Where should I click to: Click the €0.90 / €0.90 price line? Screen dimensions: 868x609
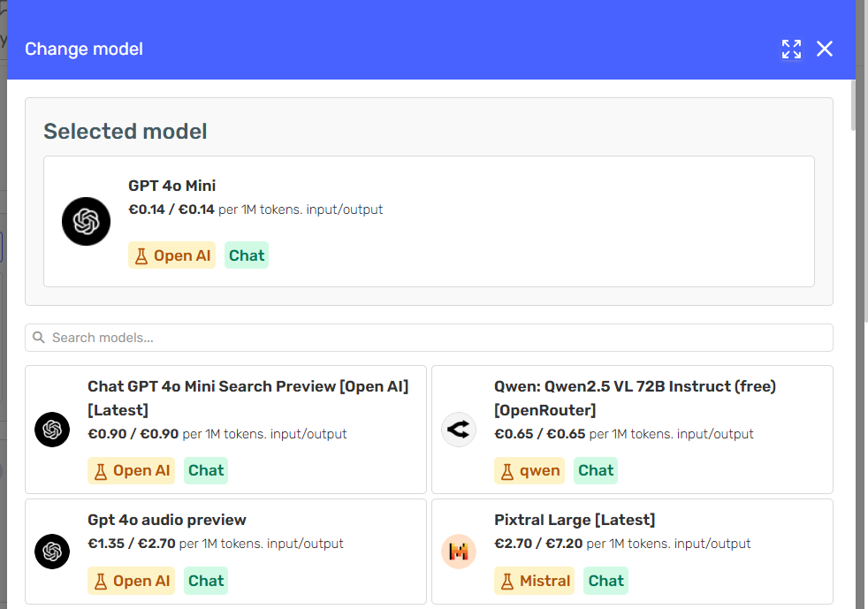217,433
